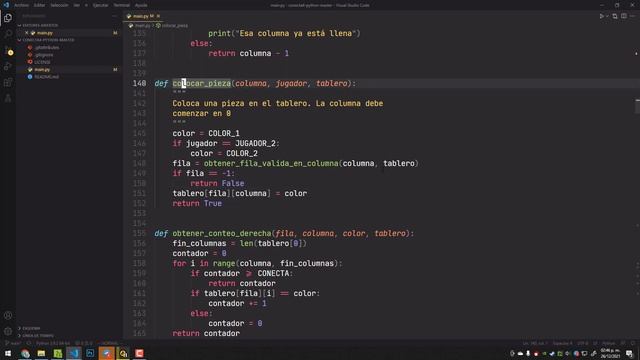Viewport: 640px width, 360px height.
Task: Open the Archivo menu
Action: 22,5
